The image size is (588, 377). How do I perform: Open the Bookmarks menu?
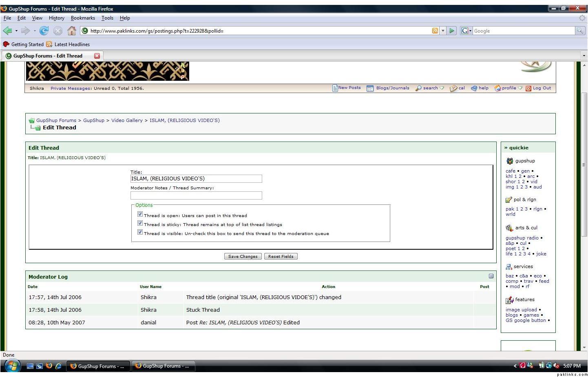(x=83, y=18)
